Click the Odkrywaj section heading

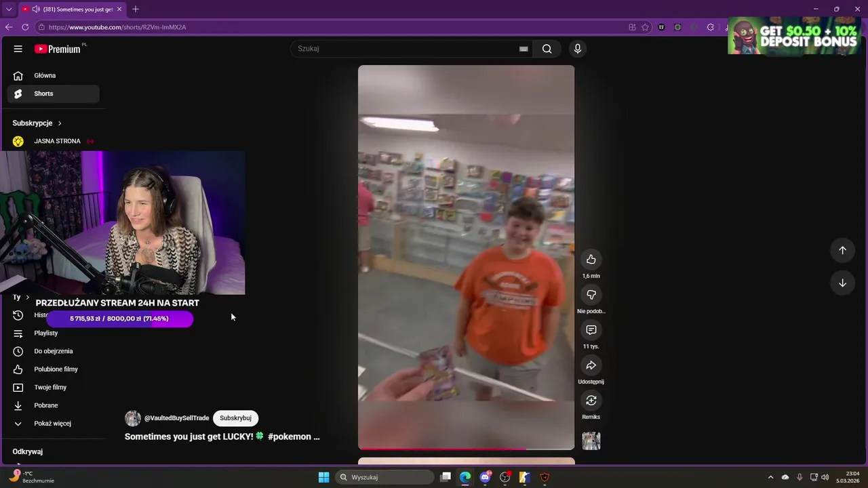coord(27,451)
